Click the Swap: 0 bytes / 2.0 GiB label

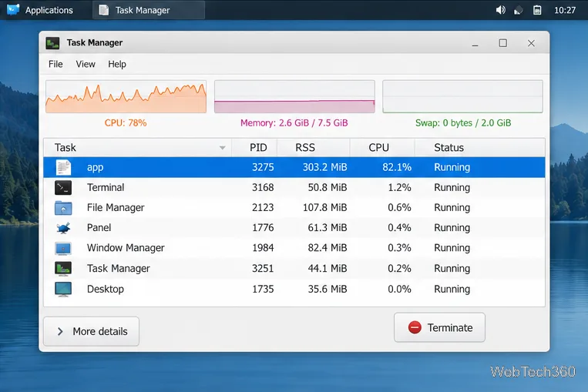pos(463,123)
